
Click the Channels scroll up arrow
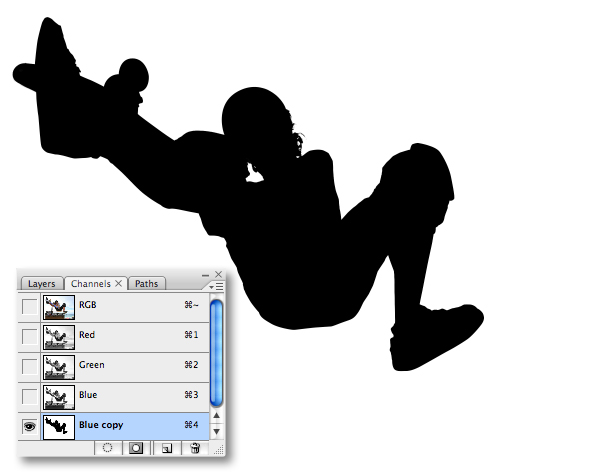[216, 415]
